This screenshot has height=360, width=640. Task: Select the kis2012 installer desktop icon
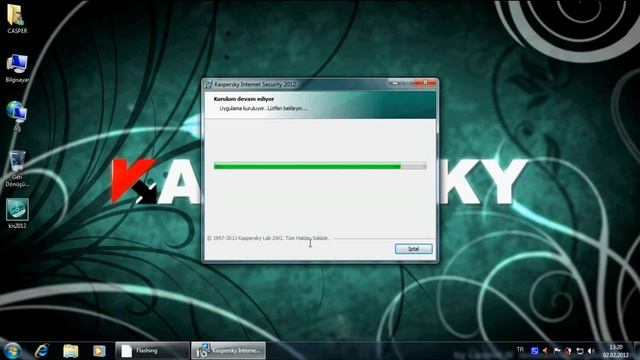coord(17,213)
